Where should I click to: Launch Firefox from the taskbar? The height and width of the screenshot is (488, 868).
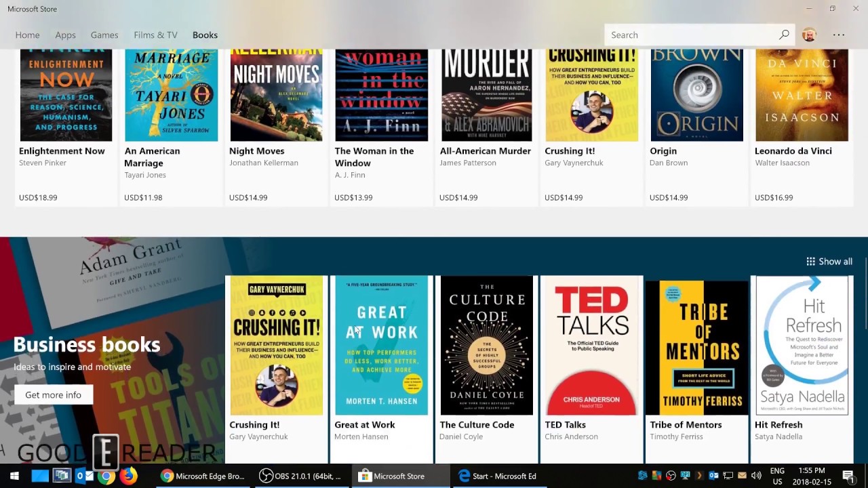(x=128, y=476)
